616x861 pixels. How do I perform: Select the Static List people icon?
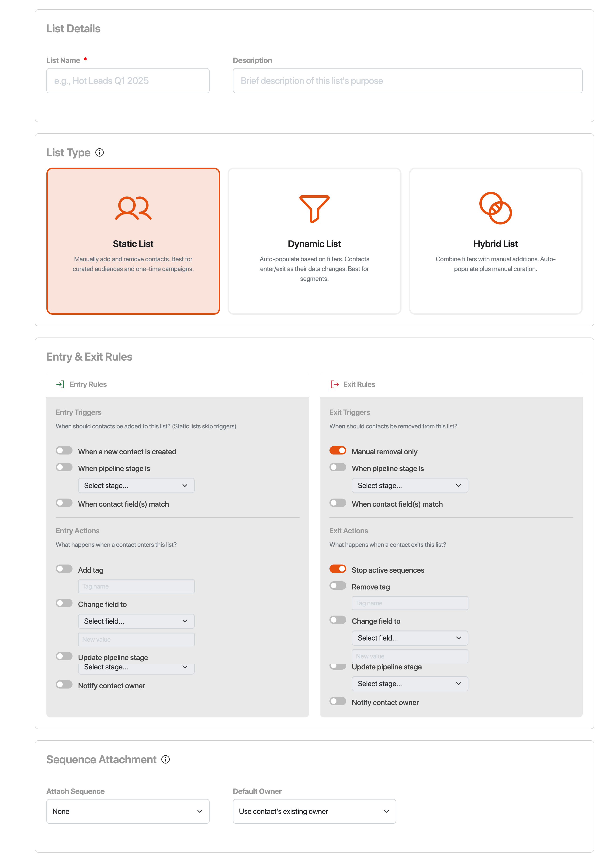tap(133, 208)
